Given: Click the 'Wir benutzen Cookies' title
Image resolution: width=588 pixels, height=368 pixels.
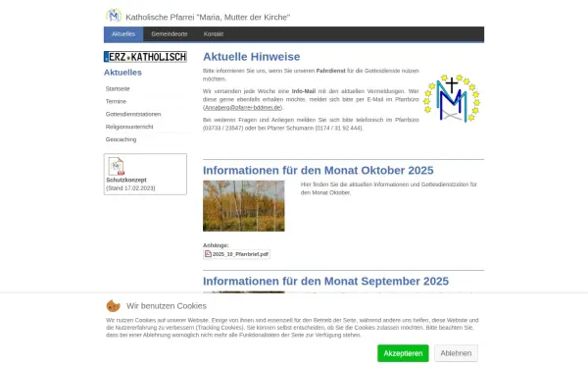Looking at the screenshot, I should coord(167,306).
